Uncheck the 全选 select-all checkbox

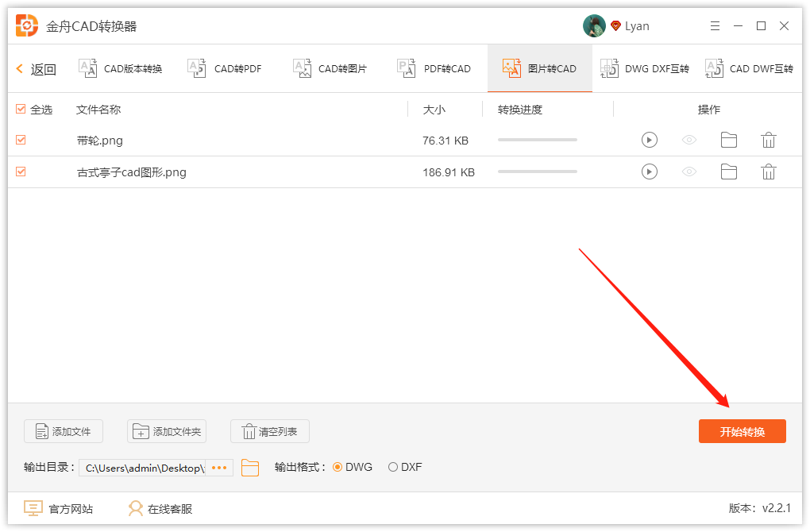(x=21, y=109)
